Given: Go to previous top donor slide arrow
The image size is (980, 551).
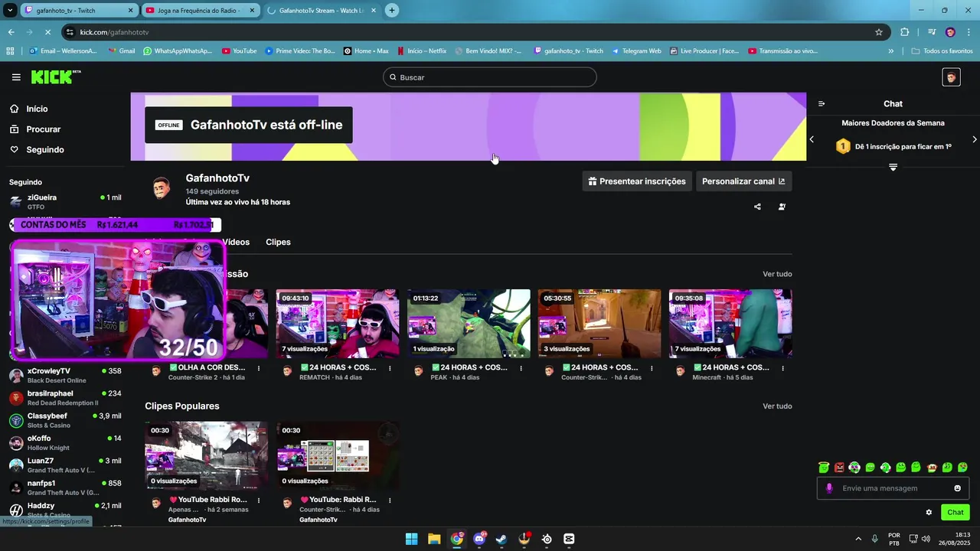Looking at the screenshot, I should pos(812,139).
